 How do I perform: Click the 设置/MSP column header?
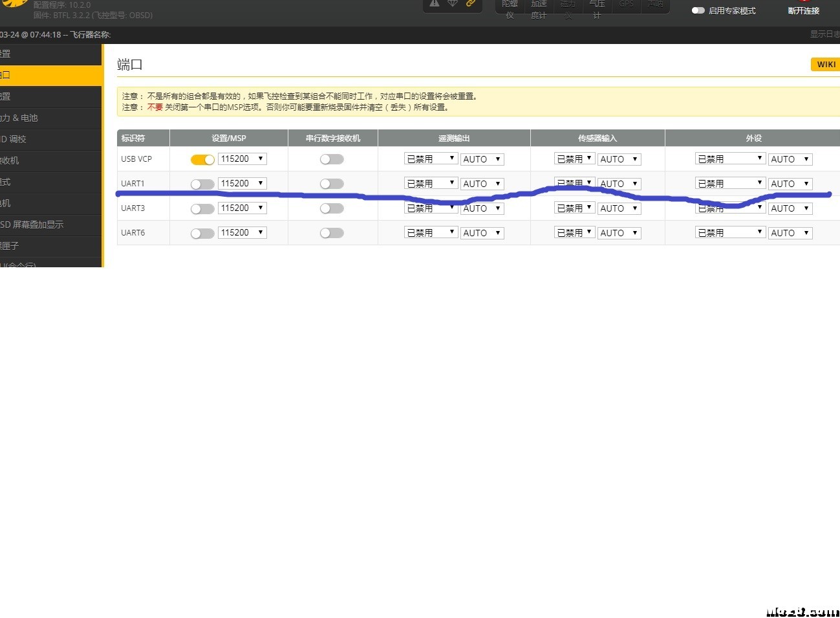229,138
